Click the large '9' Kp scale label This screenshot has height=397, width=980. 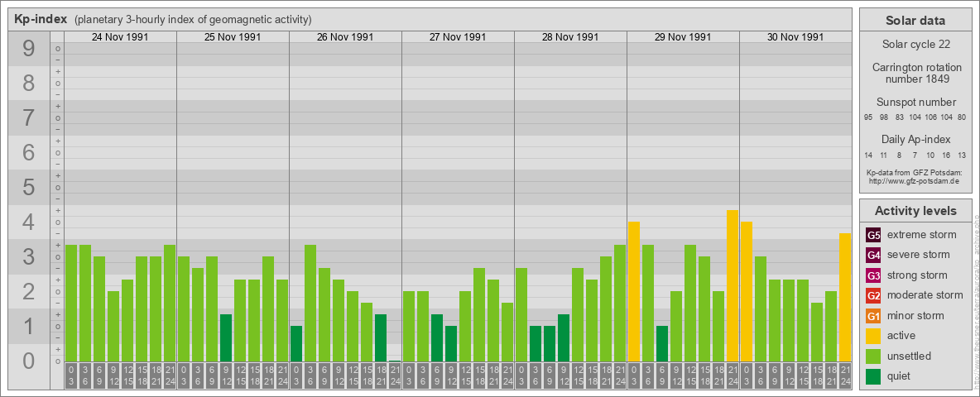[29, 49]
